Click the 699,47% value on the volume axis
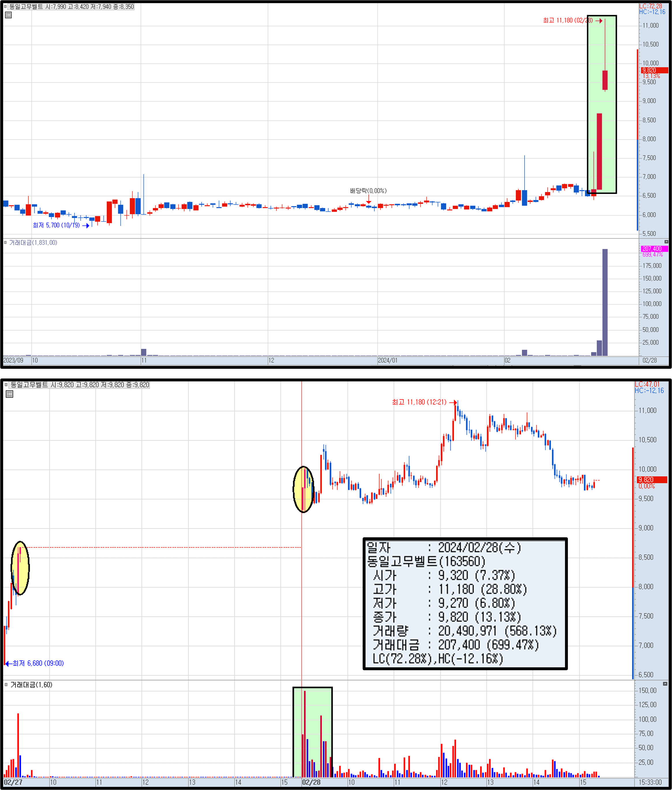The image size is (672, 790). click(x=653, y=254)
